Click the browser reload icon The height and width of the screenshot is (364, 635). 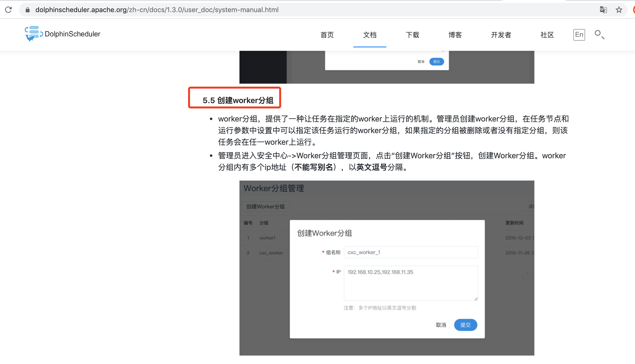[x=8, y=10]
